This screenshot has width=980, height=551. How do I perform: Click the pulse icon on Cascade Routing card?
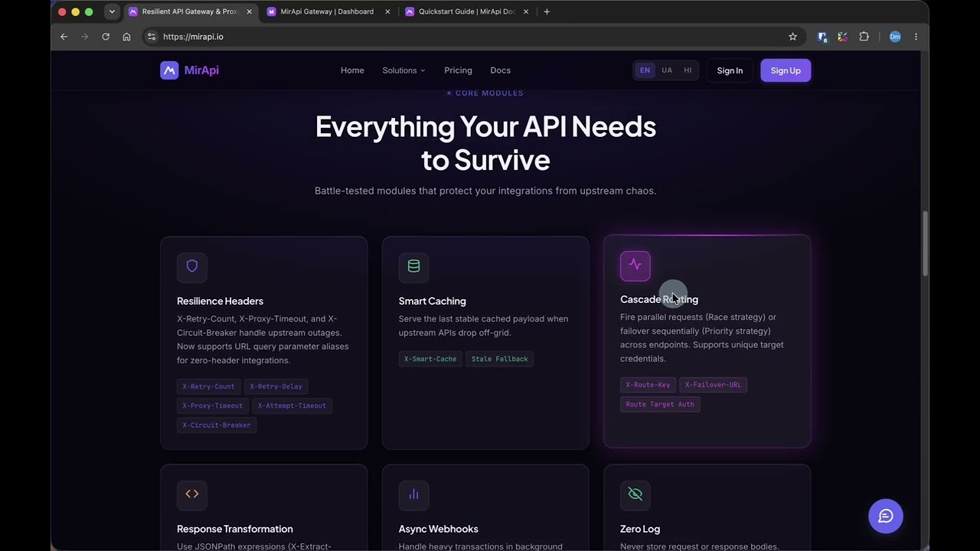click(635, 266)
